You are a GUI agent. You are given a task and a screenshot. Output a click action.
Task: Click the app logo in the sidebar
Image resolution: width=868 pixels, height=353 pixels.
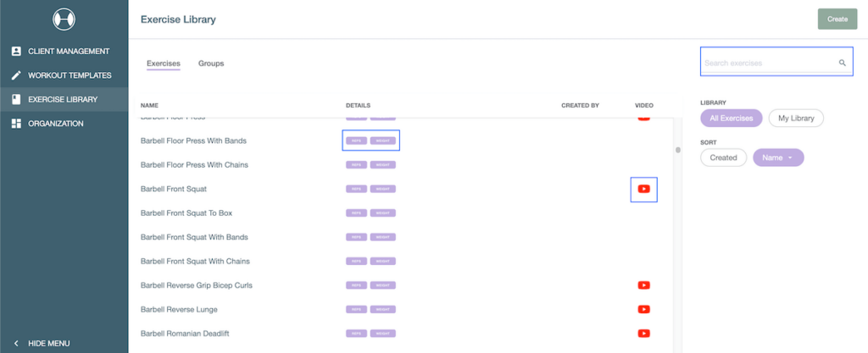tap(64, 19)
